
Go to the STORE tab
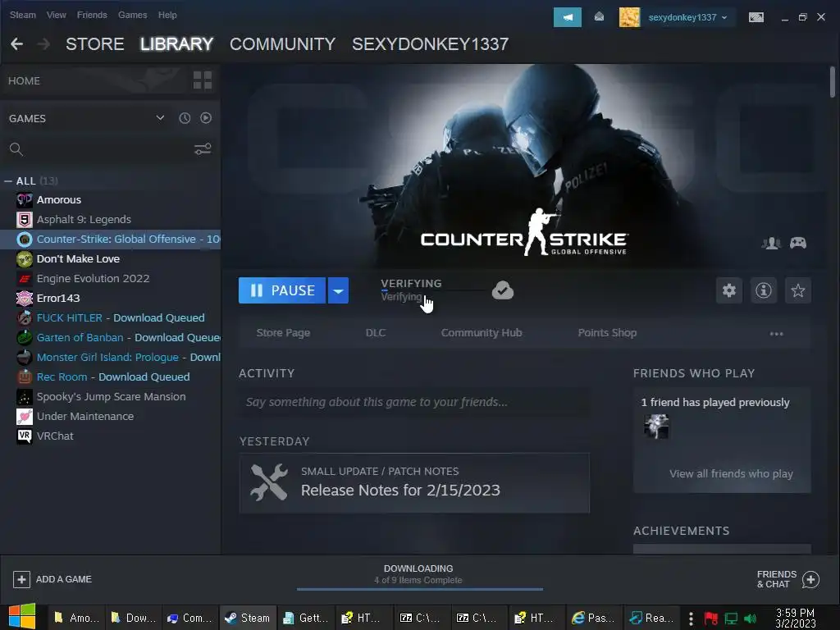95,44
